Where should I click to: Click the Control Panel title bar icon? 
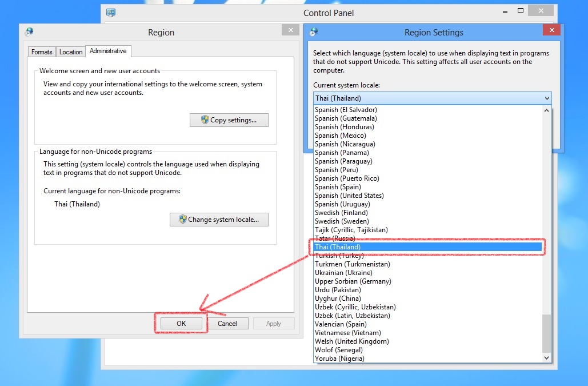click(111, 12)
